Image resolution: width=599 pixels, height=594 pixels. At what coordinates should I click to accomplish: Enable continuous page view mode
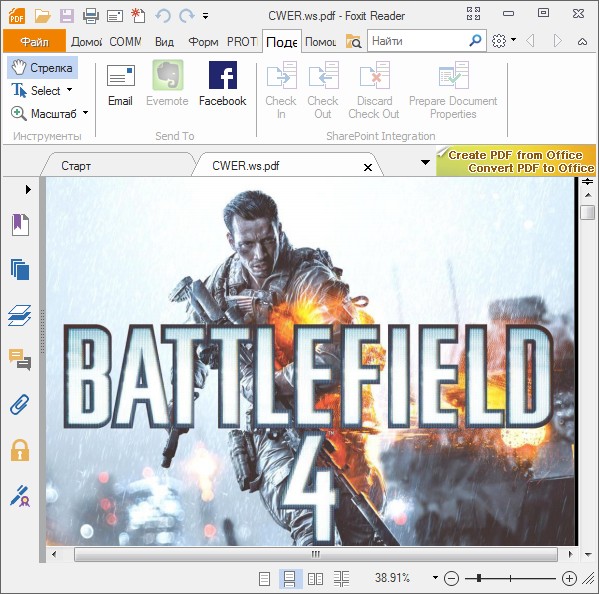(290, 579)
